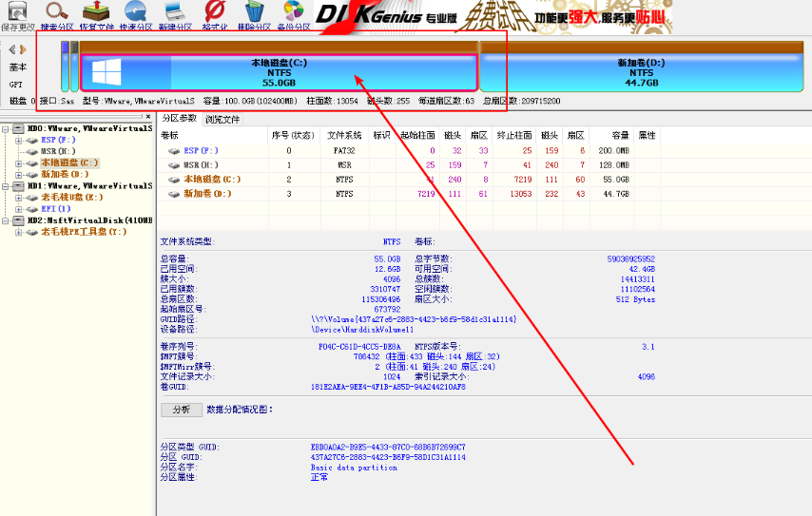Image resolution: width=812 pixels, height=516 pixels.
Task: Expand the 本地磁盘(C:) tree node
Action: [19, 163]
